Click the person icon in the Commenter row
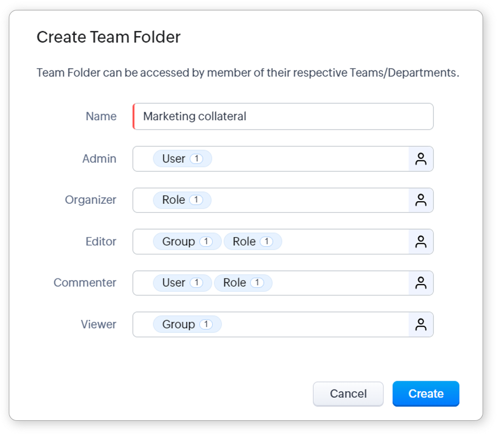The width and height of the screenshot is (504, 434). point(421,283)
